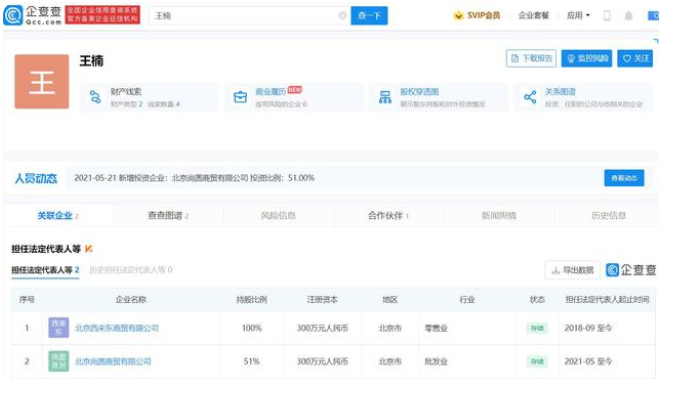Click the 人员动态 section label

point(36,178)
